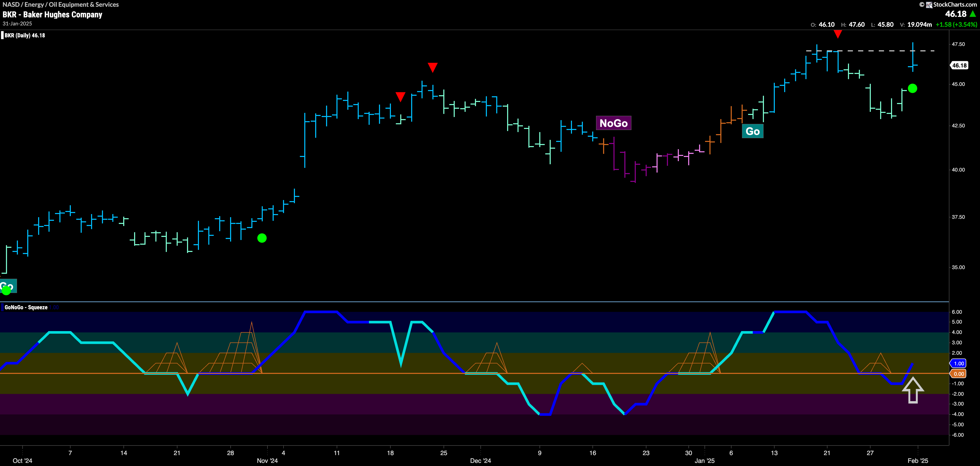Viewport: 980px width, 466px height.
Task: Click the -6.00 oscillator axis label
Action: (x=957, y=435)
